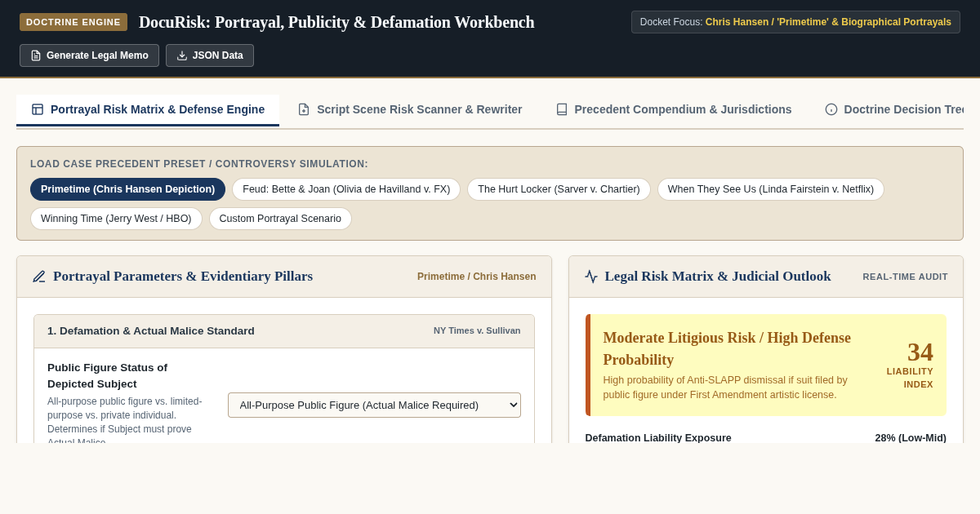The height and width of the screenshot is (514, 980).
Task: Click the DocuRisk workbench title
Action: [x=336, y=22]
